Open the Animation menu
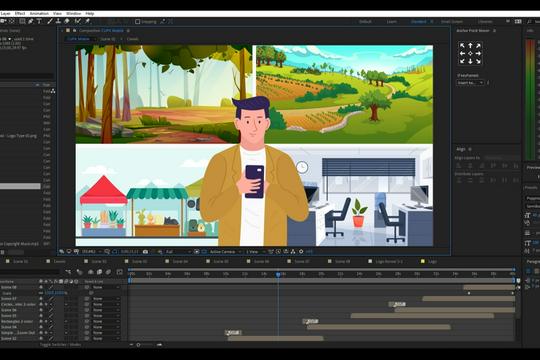 click(x=39, y=13)
